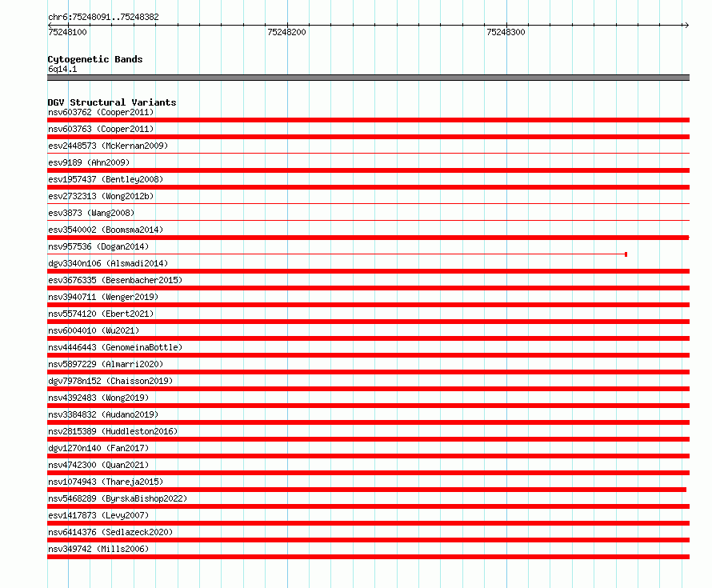Click the nsv603763 (Cooper2011) variant label
712x588 pixels.
click(101, 129)
